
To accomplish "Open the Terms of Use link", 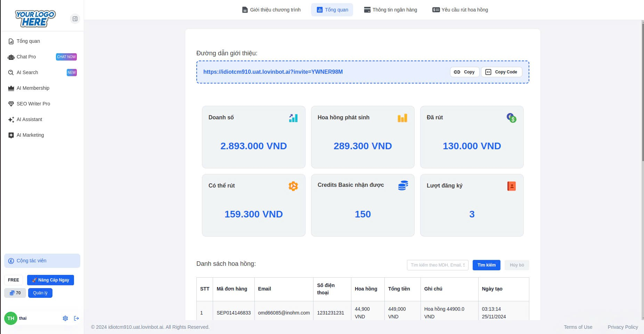I will coord(578,327).
